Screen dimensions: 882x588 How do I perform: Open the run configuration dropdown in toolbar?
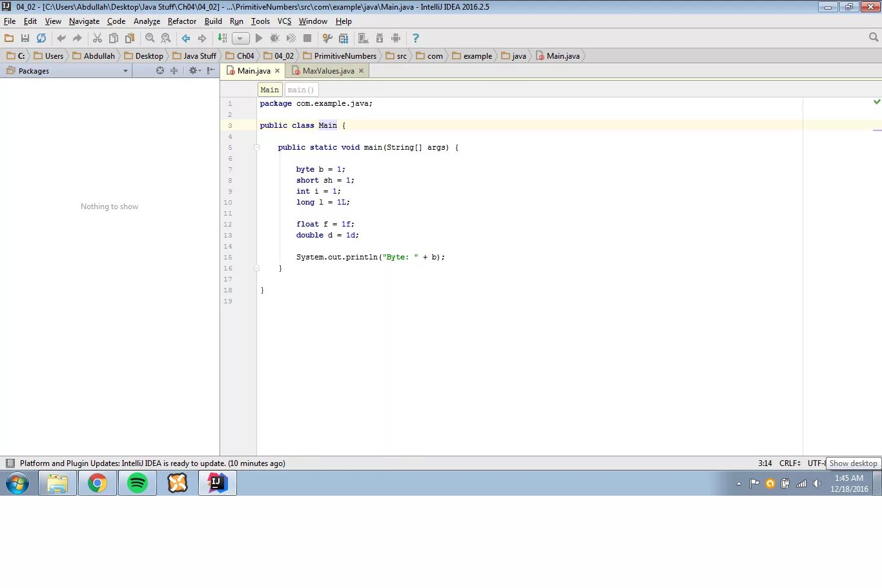click(x=240, y=38)
